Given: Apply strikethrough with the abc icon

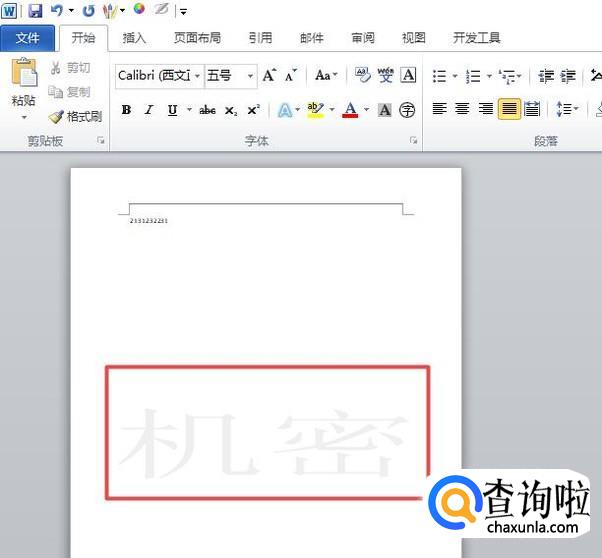Looking at the screenshot, I should click(x=207, y=110).
